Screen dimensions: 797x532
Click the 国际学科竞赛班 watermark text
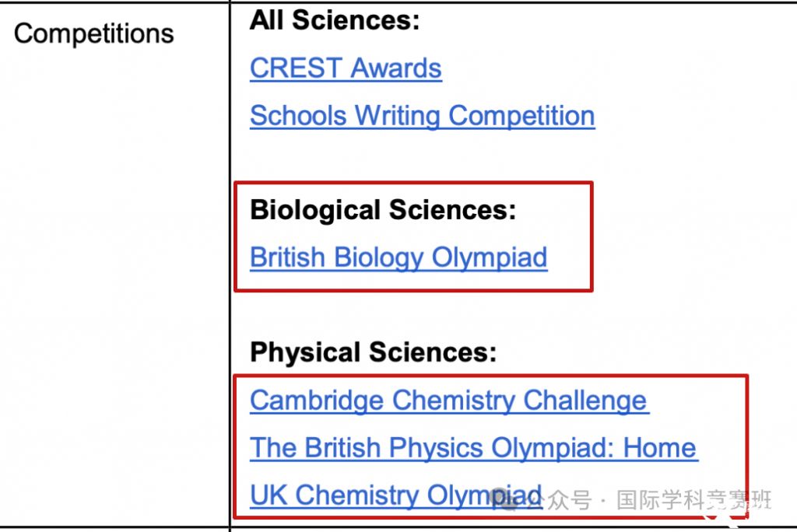693,501
